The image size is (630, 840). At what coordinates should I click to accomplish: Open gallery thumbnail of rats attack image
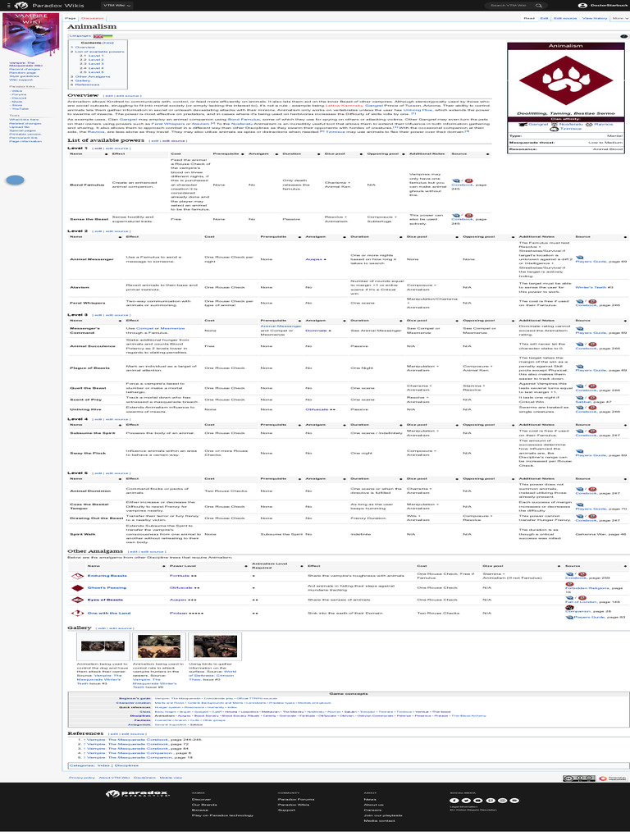coord(158,646)
